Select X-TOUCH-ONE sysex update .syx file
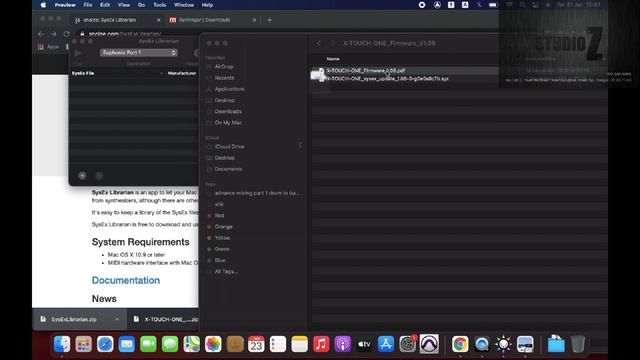The height and width of the screenshot is (360, 640). coord(387,78)
